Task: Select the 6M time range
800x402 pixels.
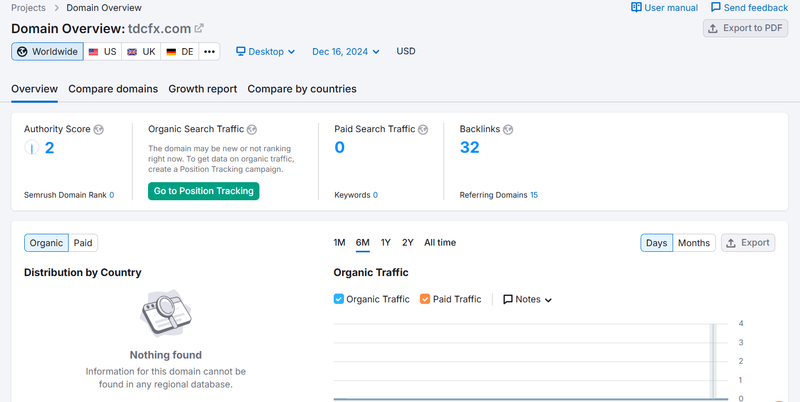Action: 363,242
